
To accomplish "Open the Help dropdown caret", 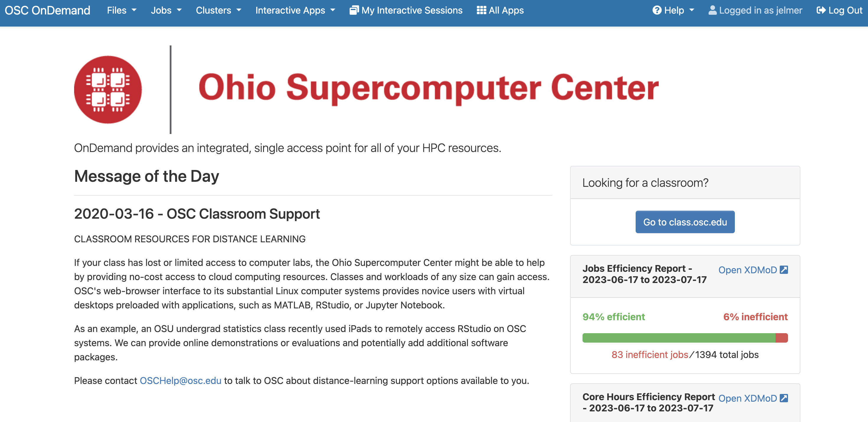I will [x=692, y=10].
